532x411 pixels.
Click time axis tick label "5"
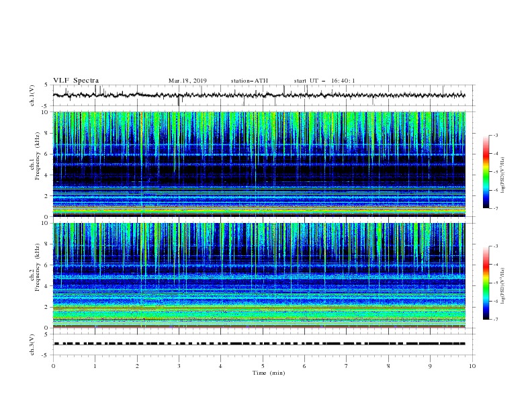point(263,366)
